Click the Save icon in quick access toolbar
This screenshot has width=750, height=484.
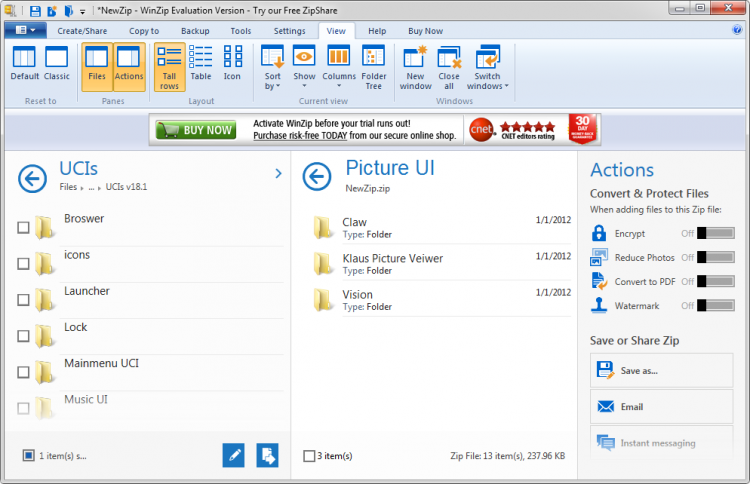35,10
